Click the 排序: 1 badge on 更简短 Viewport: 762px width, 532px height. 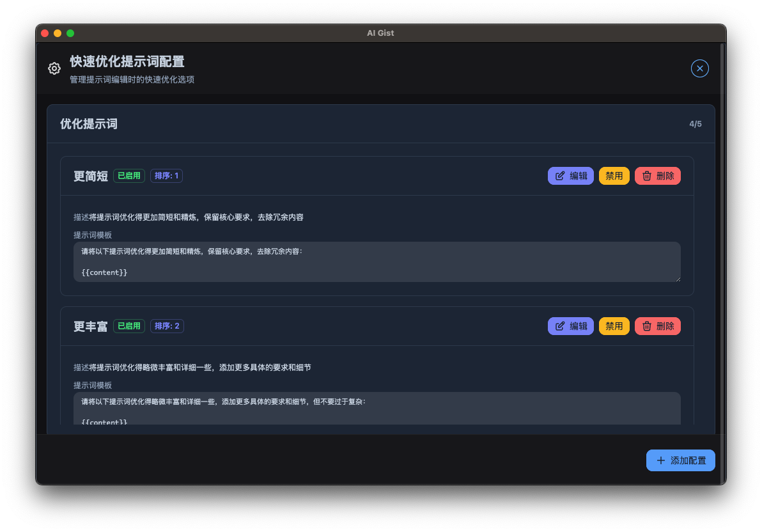pyautogui.click(x=166, y=175)
